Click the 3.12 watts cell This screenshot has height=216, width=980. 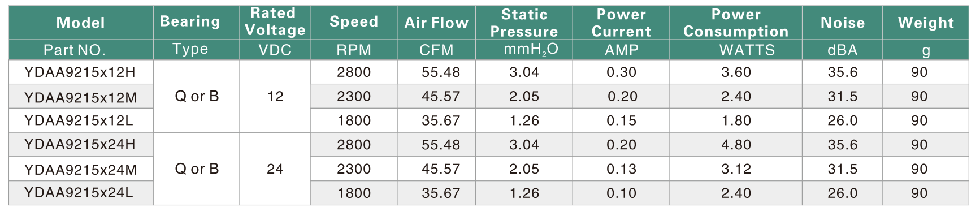736,169
